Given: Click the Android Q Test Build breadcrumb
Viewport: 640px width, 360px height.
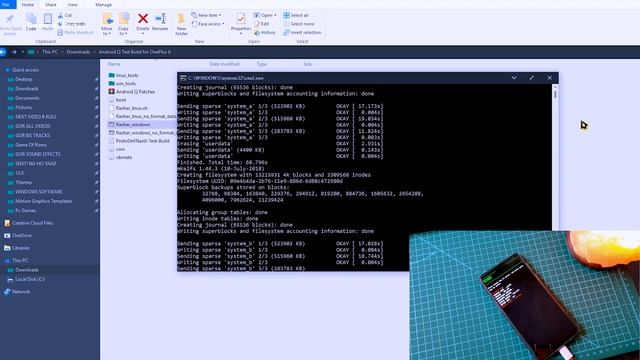Looking at the screenshot, I should coord(135,52).
